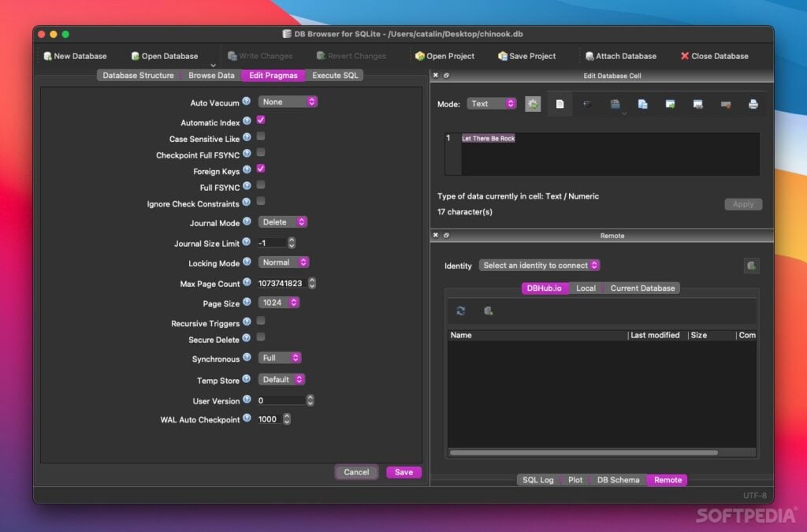Click the Close Database toolbar button

[714, 56]
